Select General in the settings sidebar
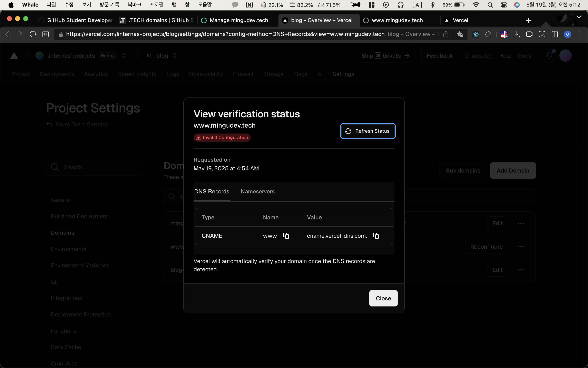Screen dimensions: 588x368 61,200
